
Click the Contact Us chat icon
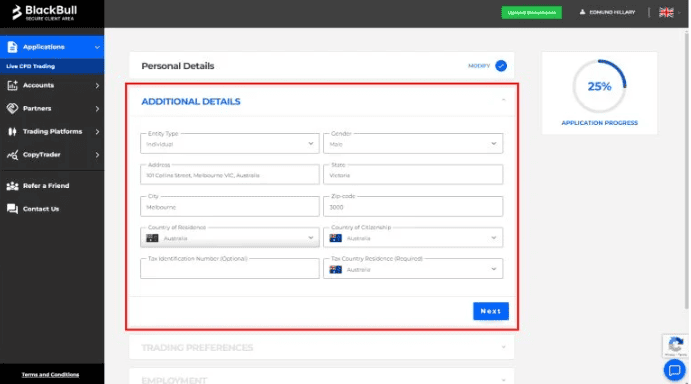click(12, 209)
